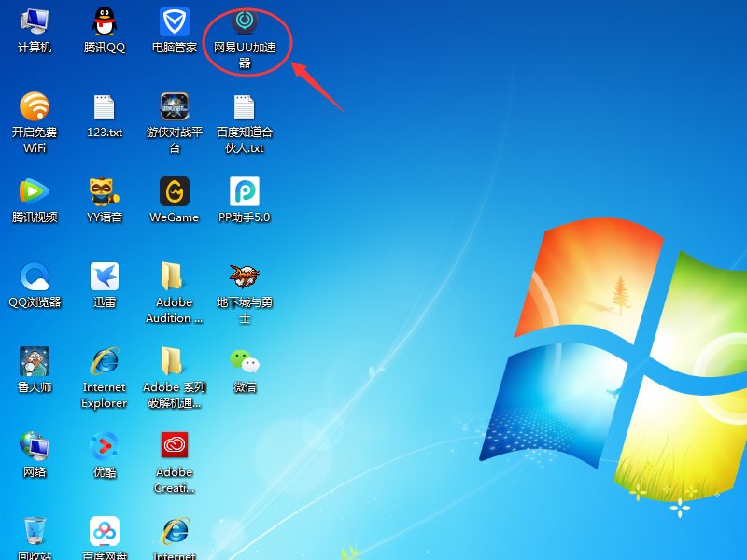Click the 网络 (Network) desktop icon
The width and height of the screenshot is (747, 560).
35,446
